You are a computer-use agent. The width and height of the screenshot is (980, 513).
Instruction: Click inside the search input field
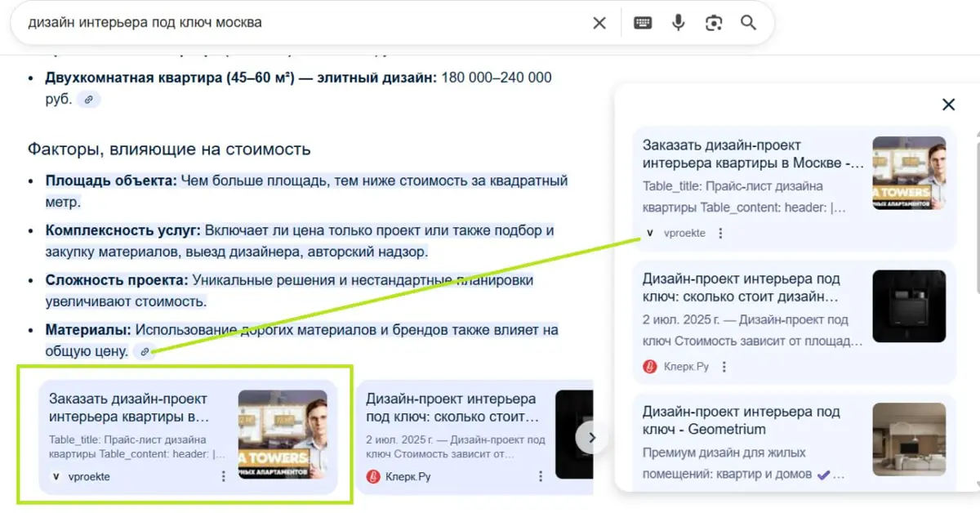click(245, 22)
